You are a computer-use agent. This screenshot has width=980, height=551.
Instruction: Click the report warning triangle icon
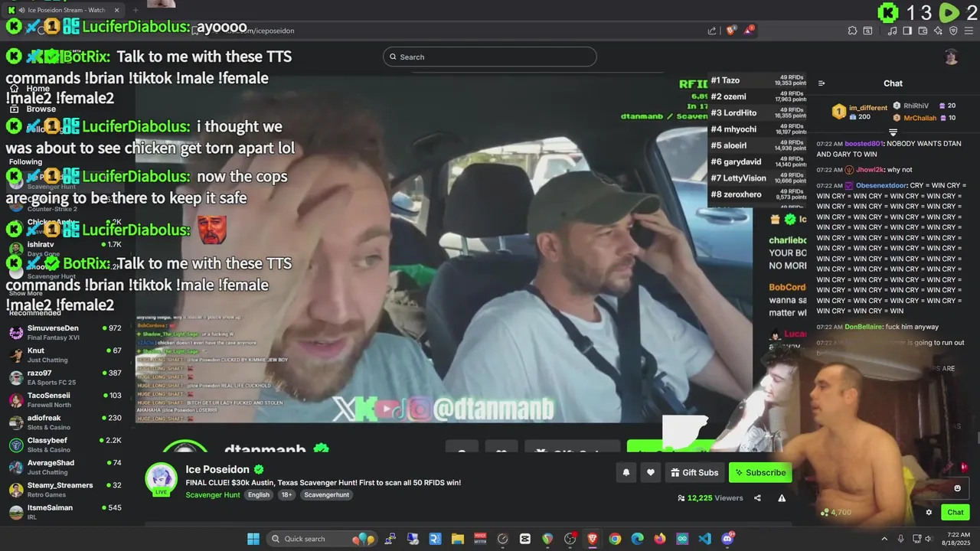(782, 498)
